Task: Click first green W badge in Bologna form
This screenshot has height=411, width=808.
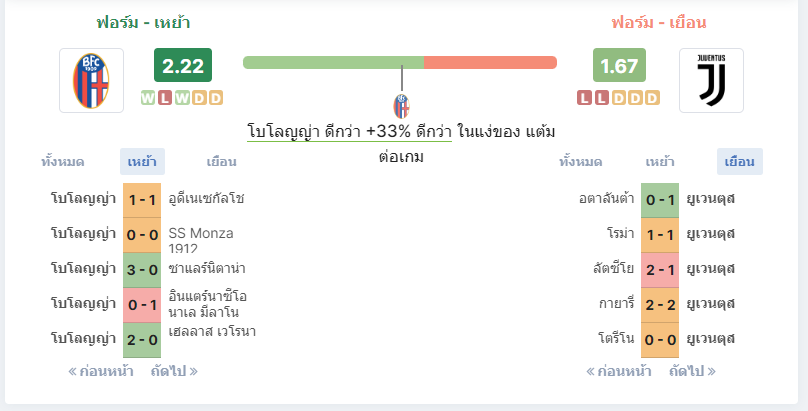Action: tap(148, 98)
